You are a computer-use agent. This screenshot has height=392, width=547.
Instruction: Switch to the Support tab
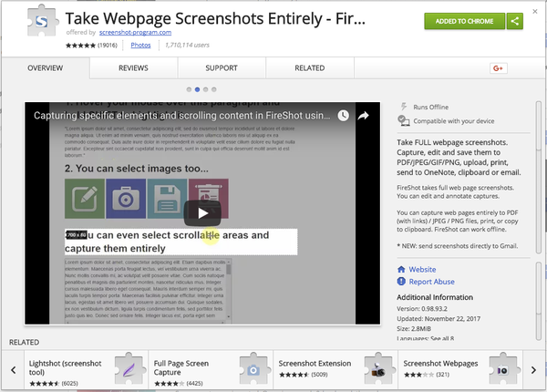click(x=222, y=68)
